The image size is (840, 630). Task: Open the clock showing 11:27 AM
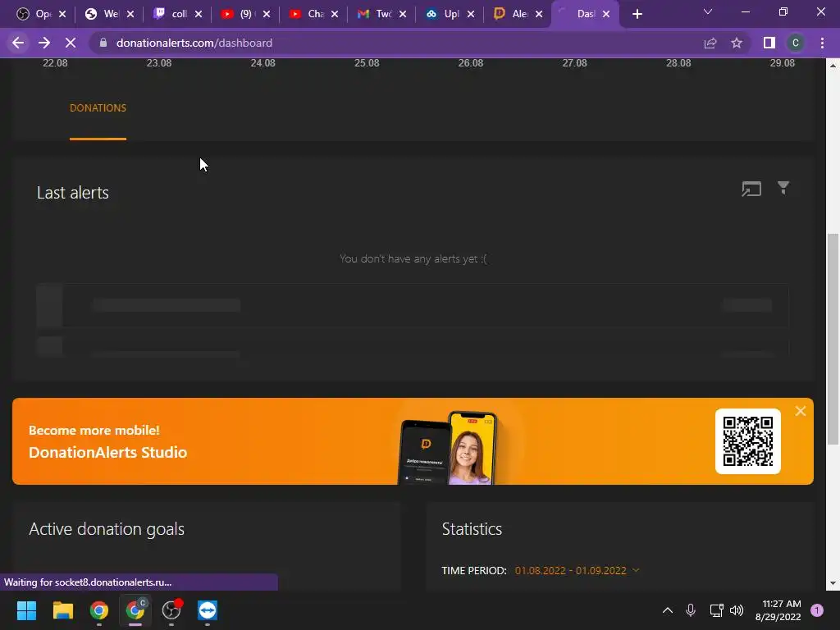coord(778,610)
